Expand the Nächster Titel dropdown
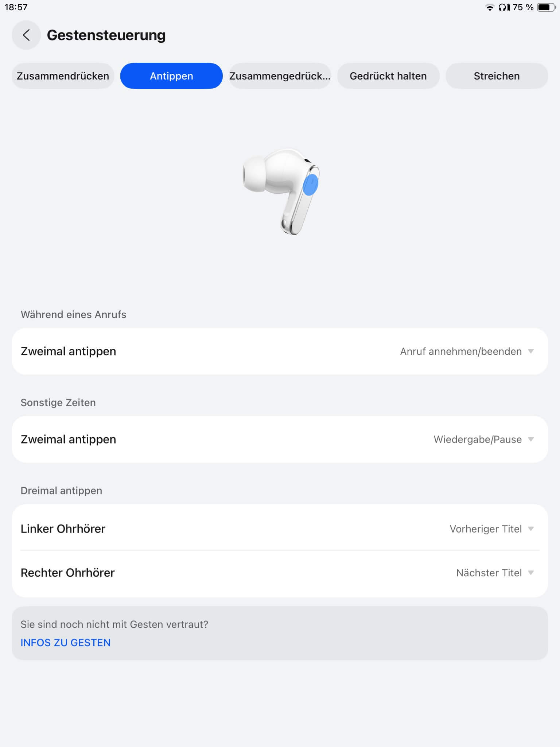560x747 pixels. [495, 573]
